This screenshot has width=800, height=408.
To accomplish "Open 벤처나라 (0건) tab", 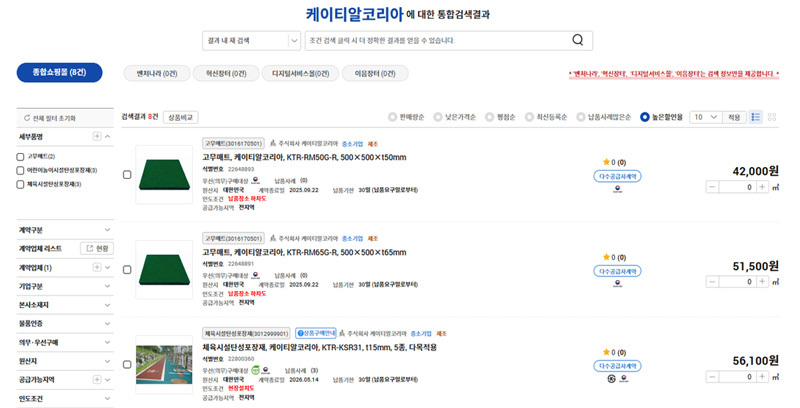I will click(157, 73).
